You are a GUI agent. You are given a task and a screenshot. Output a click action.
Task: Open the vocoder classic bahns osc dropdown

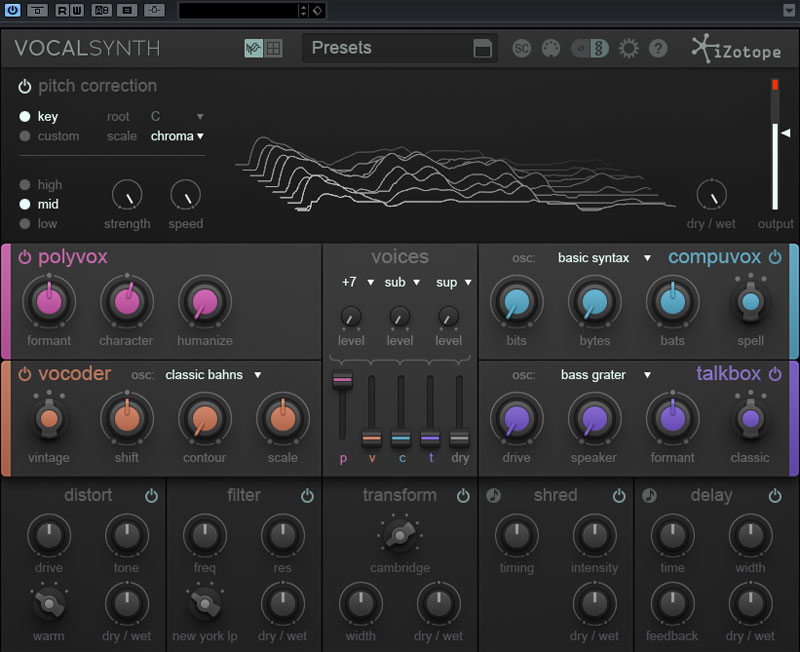(x=213, y=374)
